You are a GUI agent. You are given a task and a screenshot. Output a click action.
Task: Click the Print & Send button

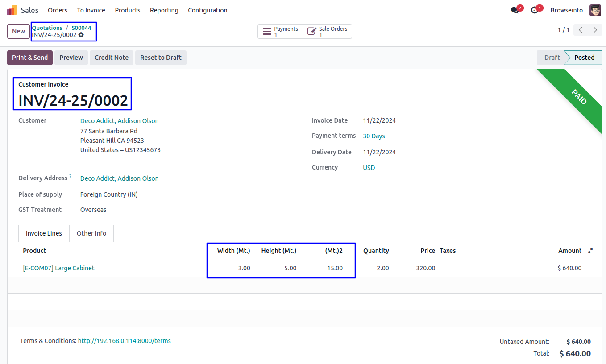pyautogui.click(x=30, y=58)
